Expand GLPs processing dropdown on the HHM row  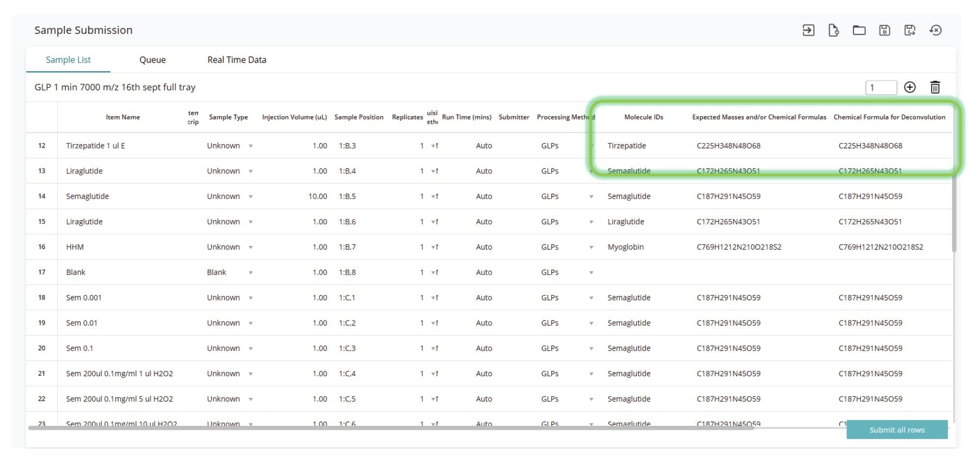click(591, 247)
